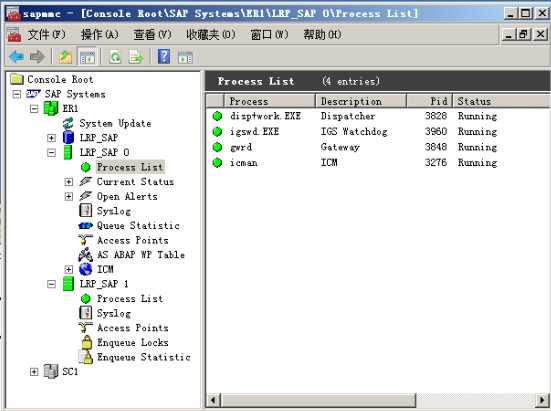
Task: Collapse the LRP_SAP 0 node
Action: coord(51,152)
